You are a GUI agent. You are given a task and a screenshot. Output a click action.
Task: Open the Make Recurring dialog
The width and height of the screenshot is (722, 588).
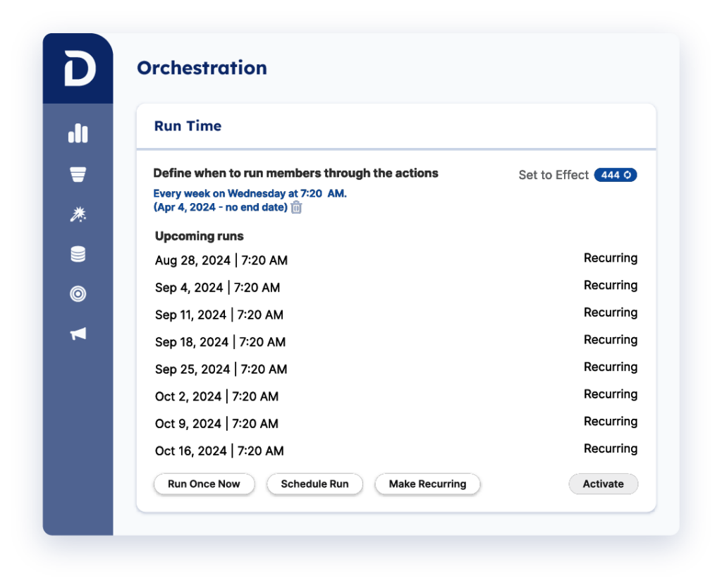[427, 484]
